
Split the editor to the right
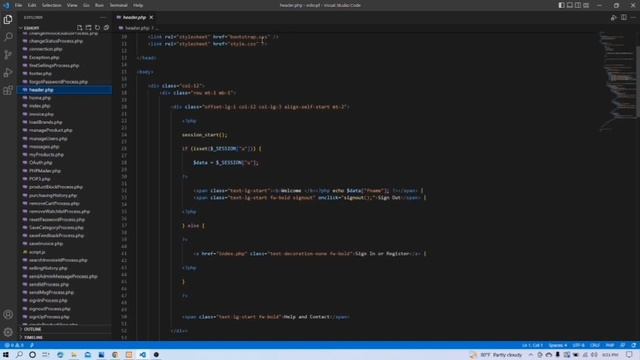tap(624, 18)
